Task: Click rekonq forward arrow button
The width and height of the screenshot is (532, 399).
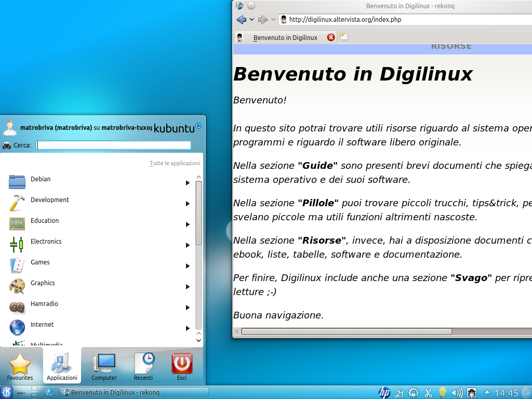Action: pos(263,20)
